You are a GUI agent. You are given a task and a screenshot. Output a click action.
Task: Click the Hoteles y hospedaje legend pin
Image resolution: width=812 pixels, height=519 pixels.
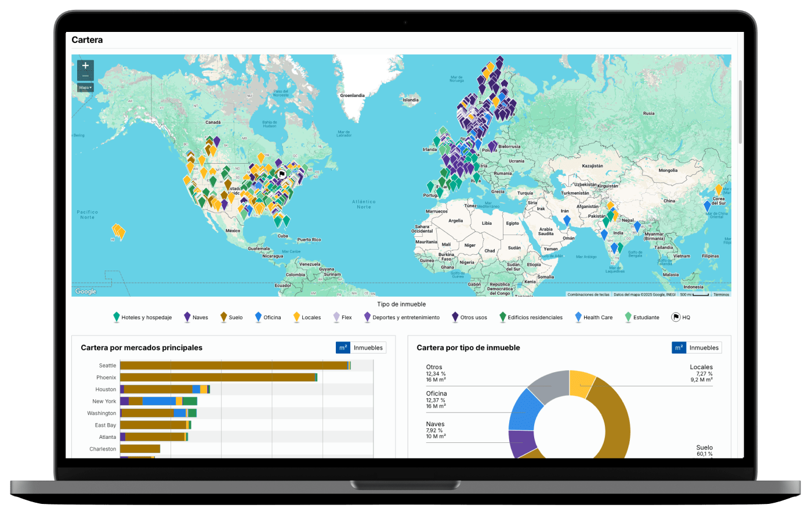coord(117,317)
